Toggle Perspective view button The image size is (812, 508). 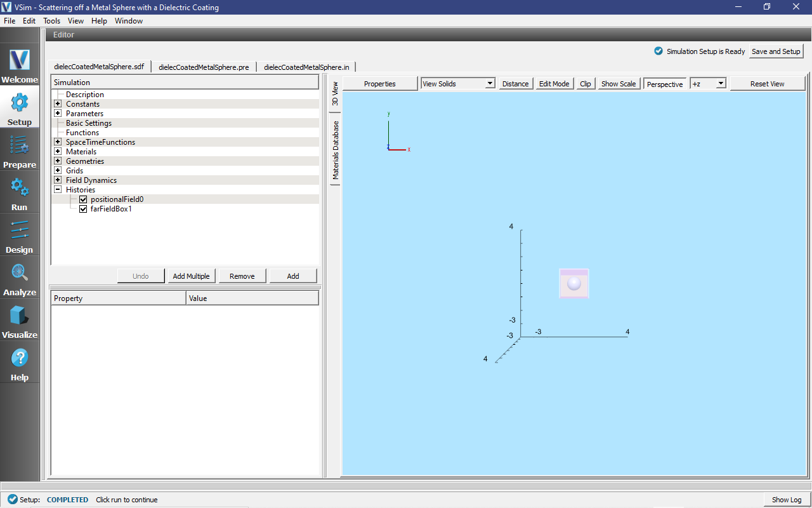665,84
